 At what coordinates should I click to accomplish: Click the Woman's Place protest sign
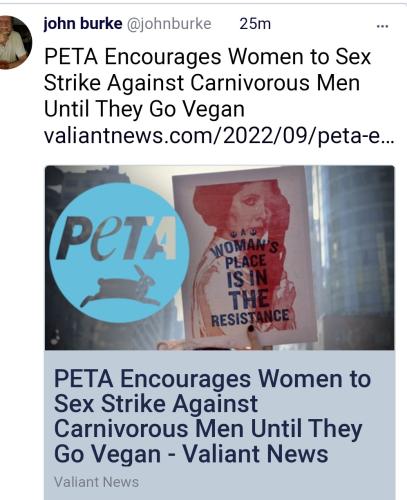(x=245, y=257)
